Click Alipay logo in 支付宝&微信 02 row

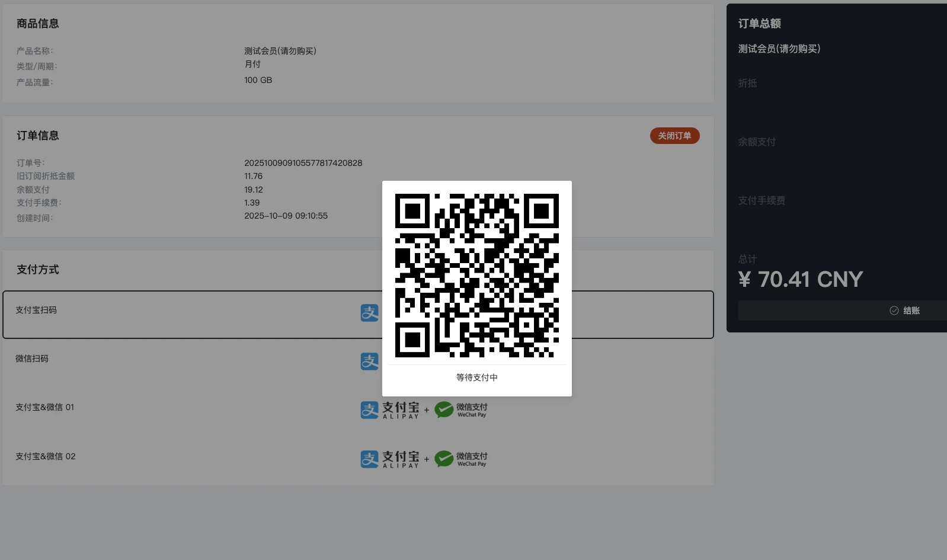click(x=390, y=459)
